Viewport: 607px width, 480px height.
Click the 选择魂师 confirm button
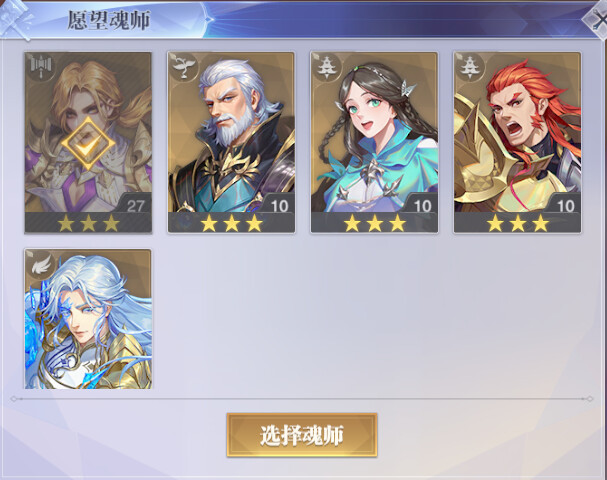[302, 435]
